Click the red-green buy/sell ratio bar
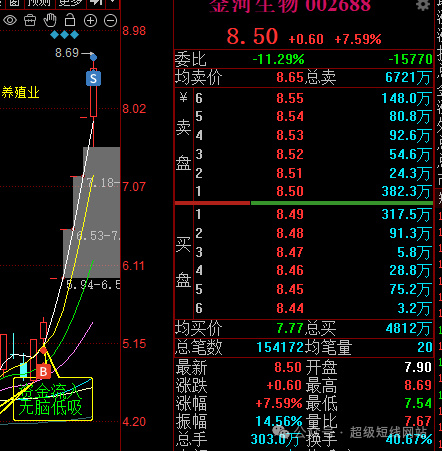The height and width of the screenshot is (451, 442). point(304,203)
